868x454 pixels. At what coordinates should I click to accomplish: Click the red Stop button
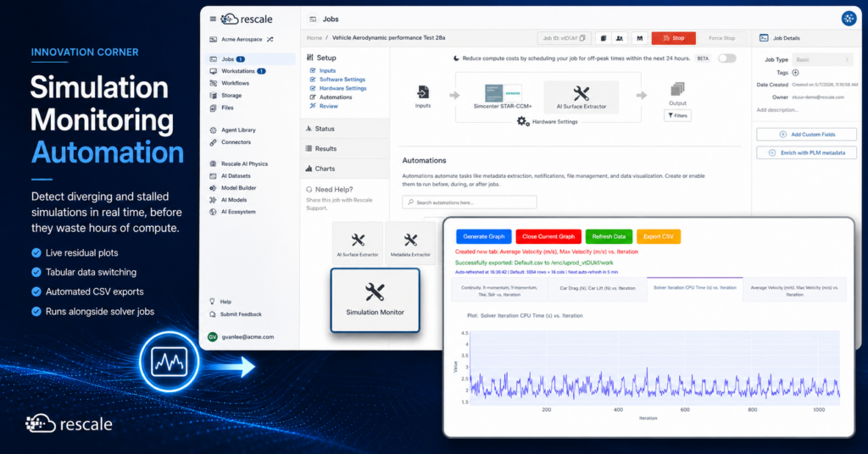674,38
